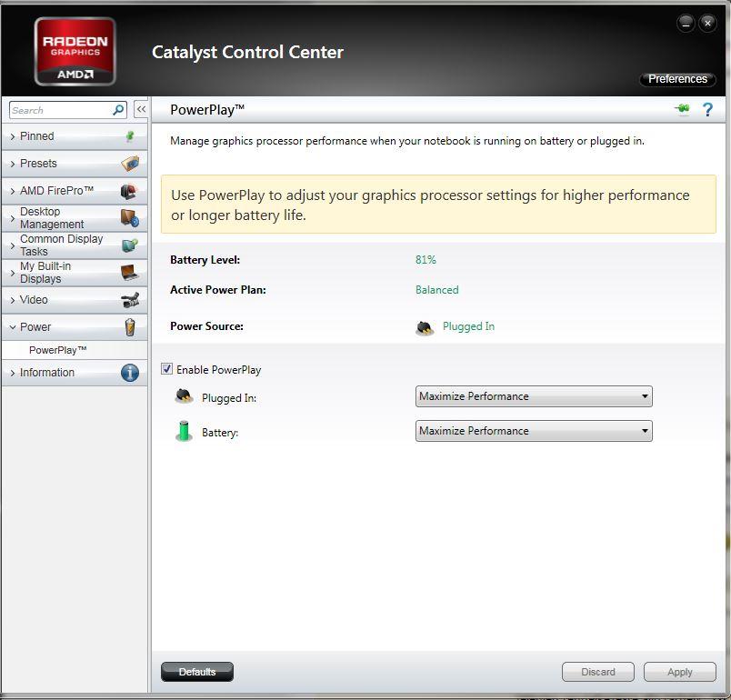The image size is (731, 700).
Task: Click the search magnifier icon
Action: coord(118,110)
